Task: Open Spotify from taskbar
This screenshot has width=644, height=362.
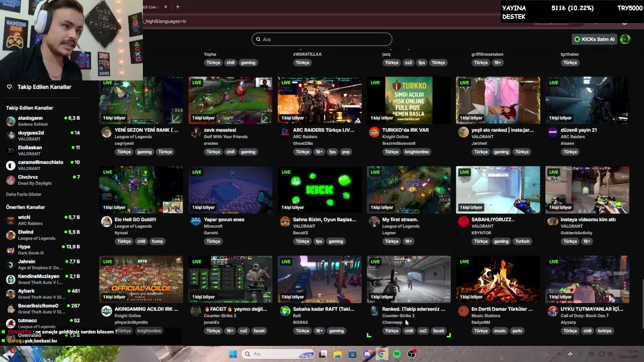Action: click(x=397, y=354)
